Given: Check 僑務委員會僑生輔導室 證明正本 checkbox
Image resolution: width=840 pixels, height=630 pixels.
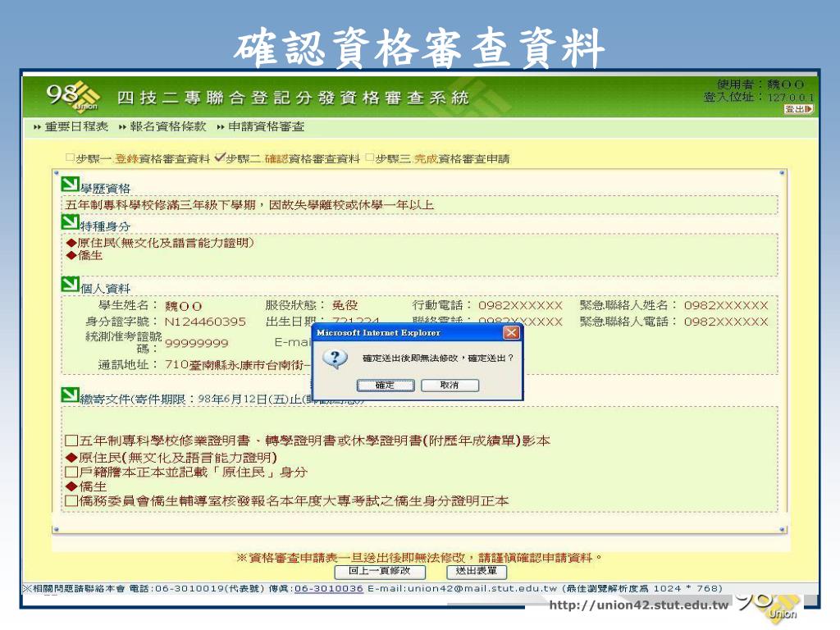Looking at the screenshot, I should click(x=71, y=501).
